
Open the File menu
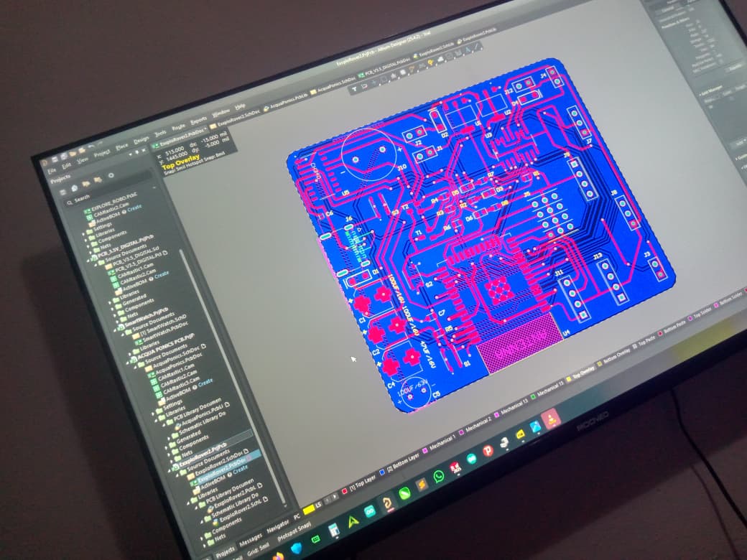[x=52, y=169]
